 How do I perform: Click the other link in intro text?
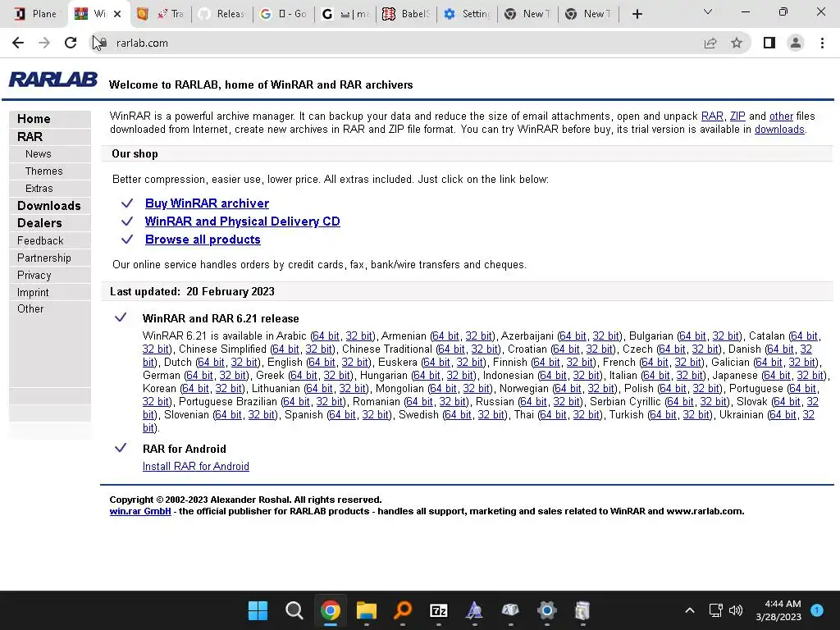[x=781, y=116]
